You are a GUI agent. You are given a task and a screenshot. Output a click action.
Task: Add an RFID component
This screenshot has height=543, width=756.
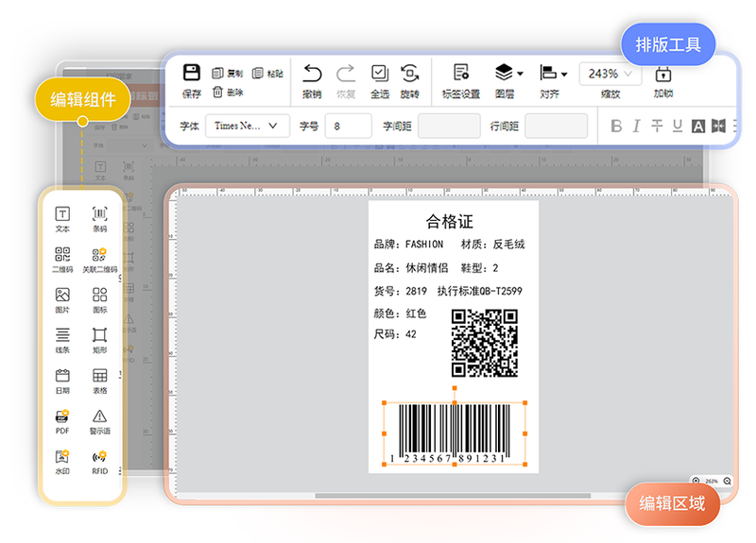100,462
